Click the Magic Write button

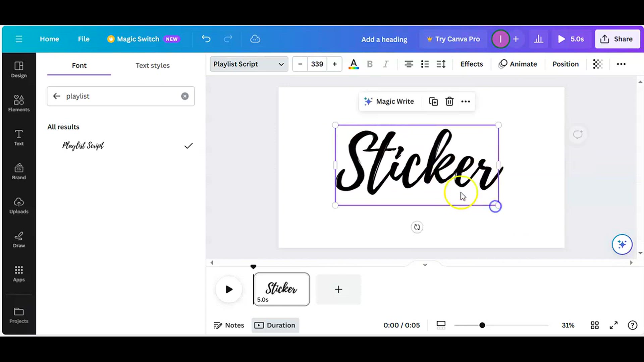(389, 101)
